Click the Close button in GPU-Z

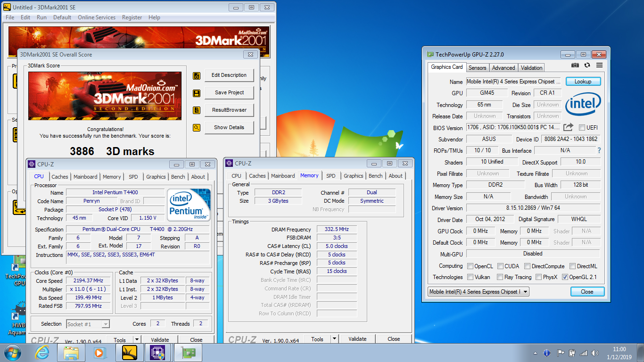point(587,292)
